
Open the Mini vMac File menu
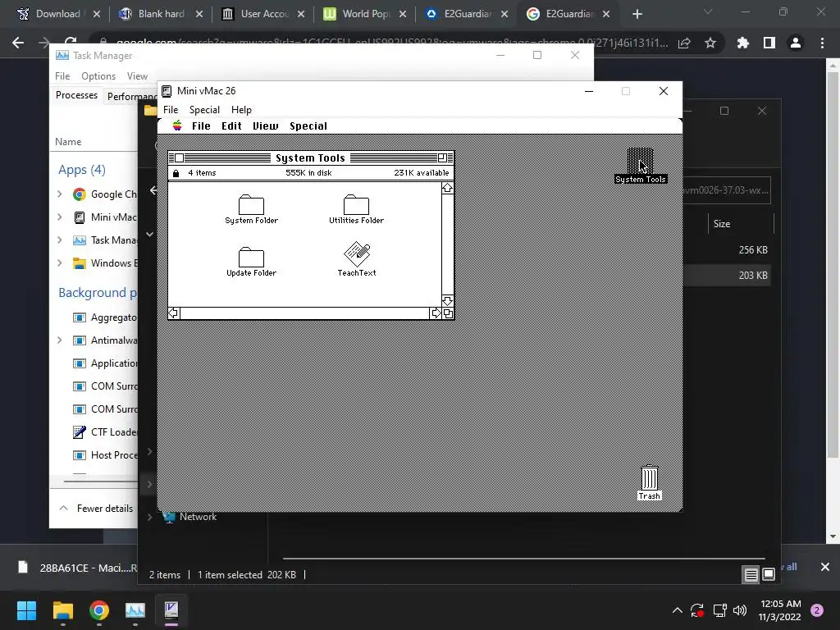click(x=171, y=110)
